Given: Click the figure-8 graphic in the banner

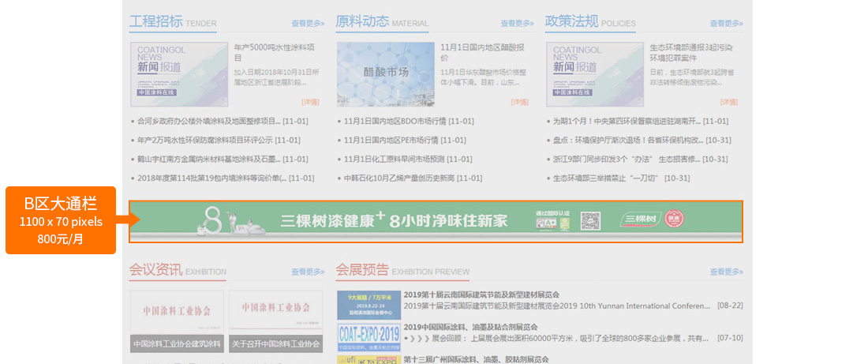Looking at the screenshot, I should 212,220.
